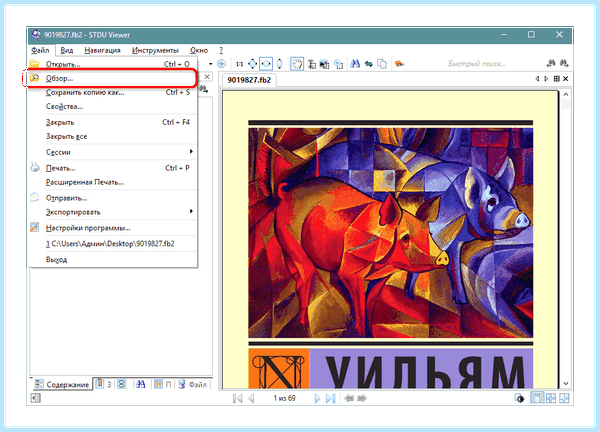Choose Свойства... menu item

pos(113,106)
